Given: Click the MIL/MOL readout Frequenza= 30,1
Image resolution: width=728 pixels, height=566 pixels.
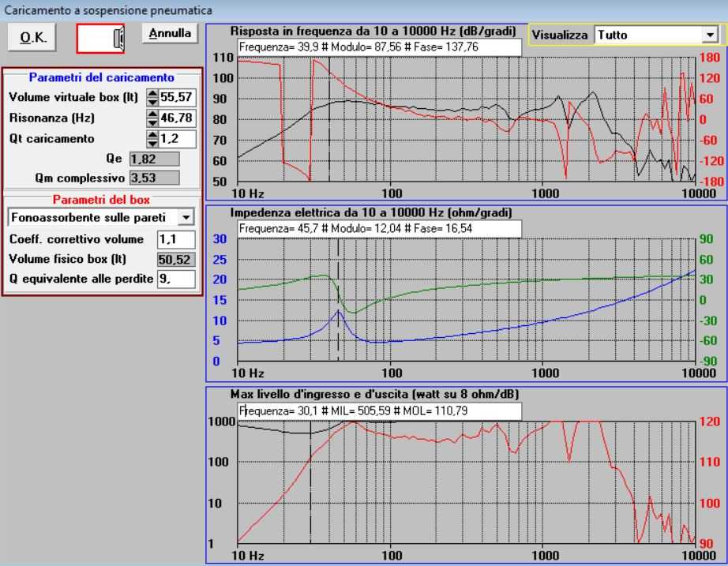Looking at the screenshot, I should point(380,411).
